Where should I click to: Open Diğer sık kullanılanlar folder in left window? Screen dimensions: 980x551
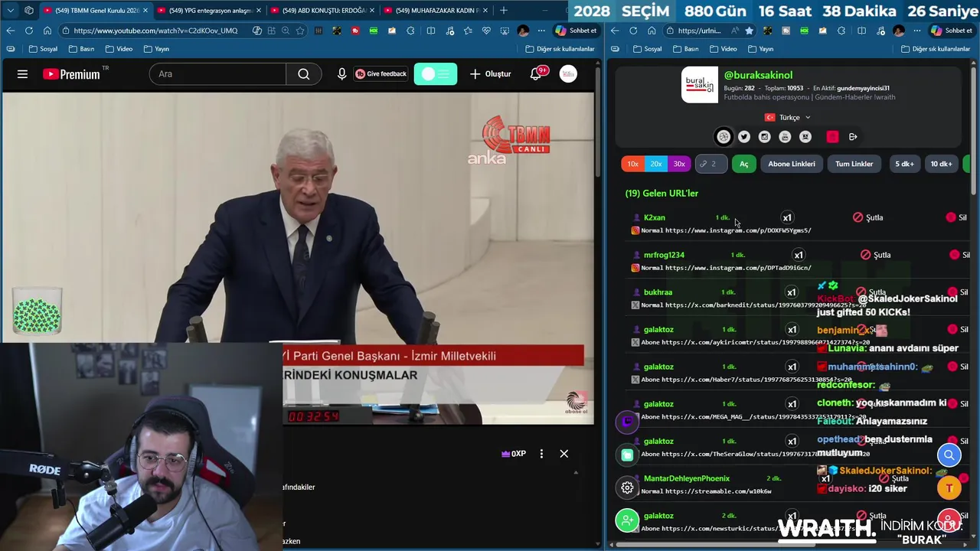pos(560,49)
